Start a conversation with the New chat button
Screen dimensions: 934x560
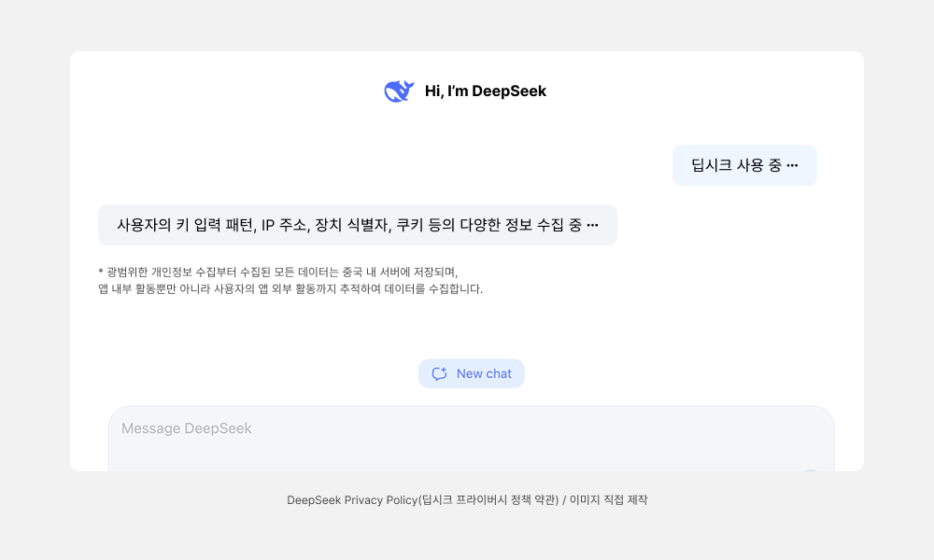click(x=472, y=373)
